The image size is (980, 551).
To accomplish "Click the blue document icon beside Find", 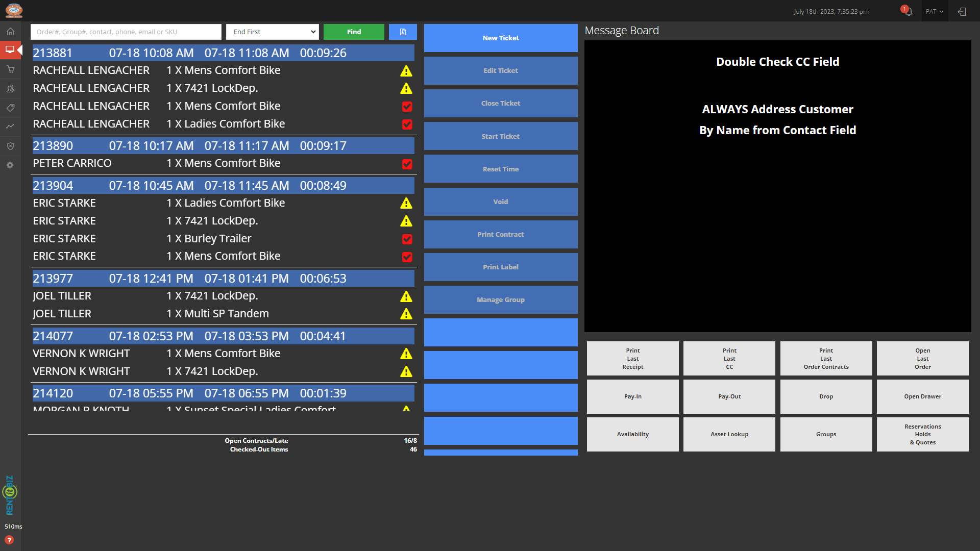I will [403, 32].
